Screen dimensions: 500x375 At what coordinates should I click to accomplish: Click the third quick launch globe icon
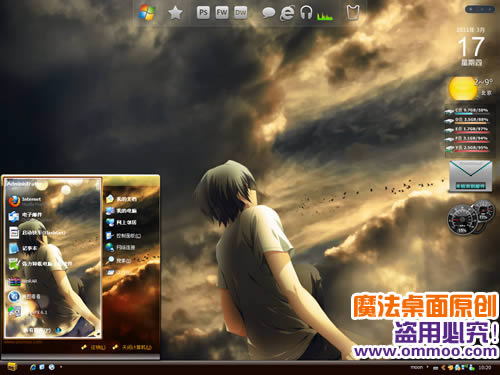[x=52, y=367]
